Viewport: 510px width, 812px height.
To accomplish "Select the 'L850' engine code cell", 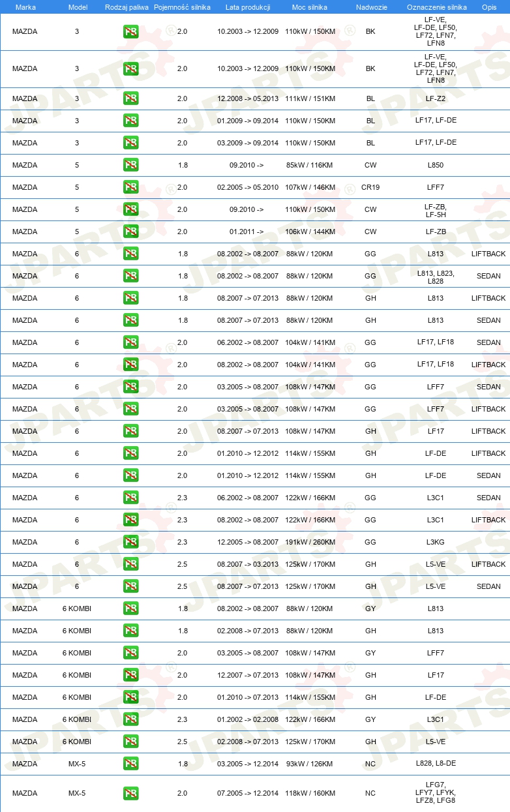I will [436, 165].
